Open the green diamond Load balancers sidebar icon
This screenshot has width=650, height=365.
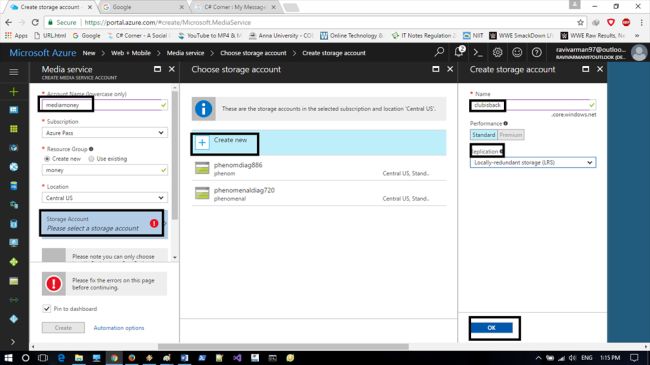(14, 262)
